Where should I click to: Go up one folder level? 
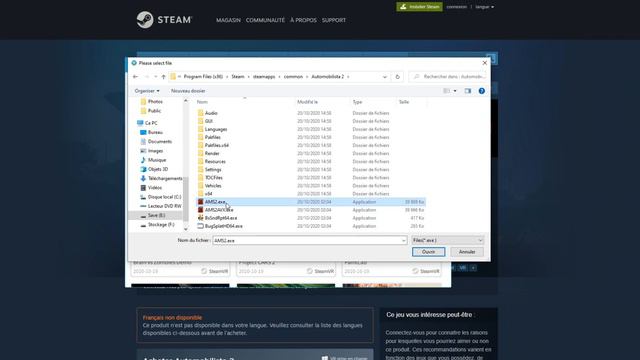(163, 77)
